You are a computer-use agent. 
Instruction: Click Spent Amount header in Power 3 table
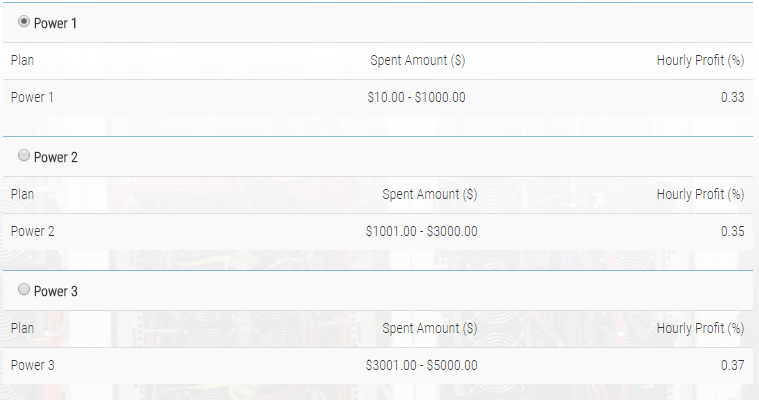[x=430, y=328]
